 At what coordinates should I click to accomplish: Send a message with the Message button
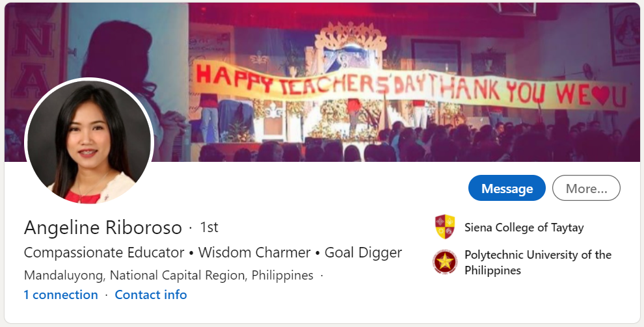[507, 188]
